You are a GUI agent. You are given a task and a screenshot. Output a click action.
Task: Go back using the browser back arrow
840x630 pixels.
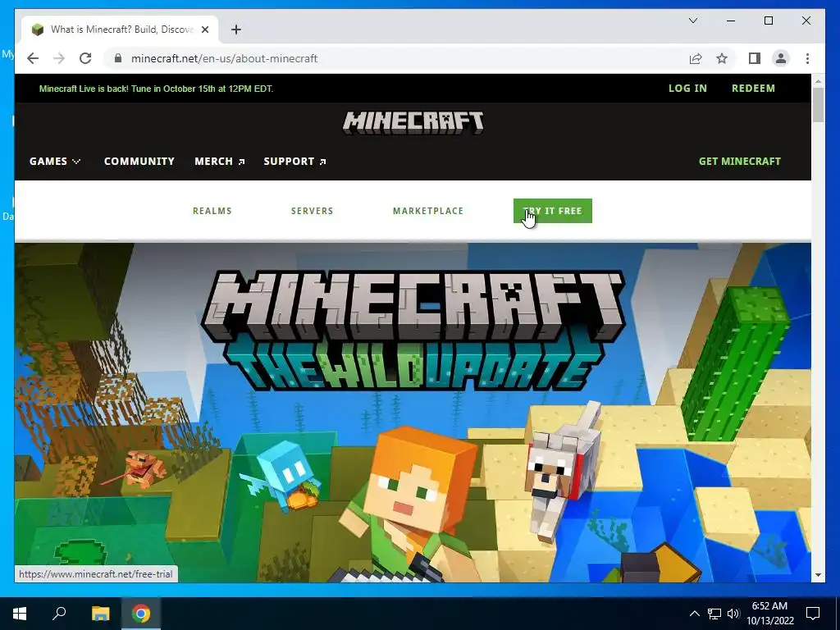[33, 58]
